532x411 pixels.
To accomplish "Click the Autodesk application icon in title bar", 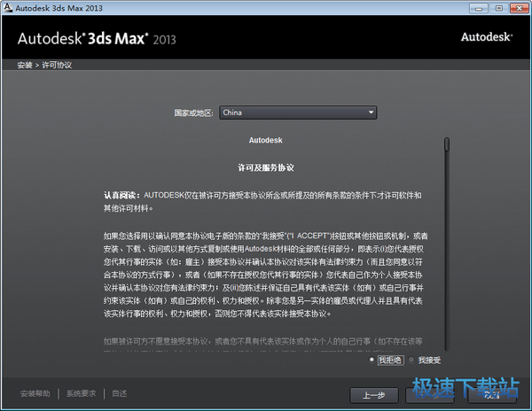I will point(7,7).
